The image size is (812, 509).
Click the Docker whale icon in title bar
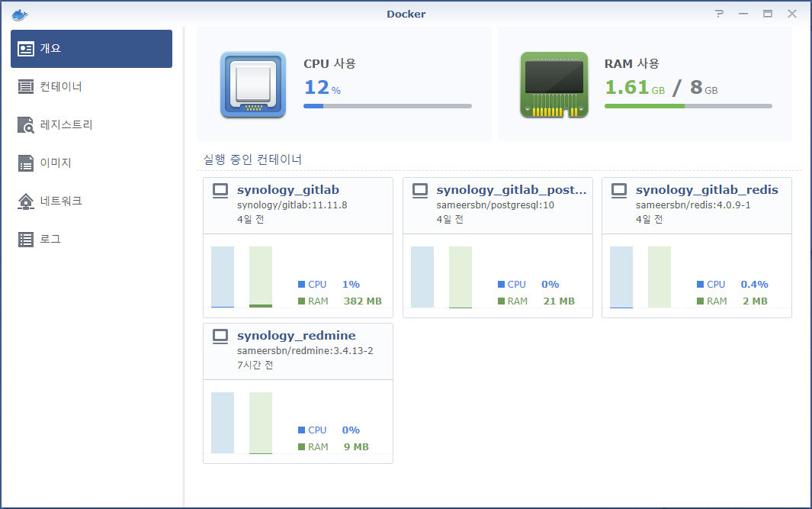(x=19, y=14)
